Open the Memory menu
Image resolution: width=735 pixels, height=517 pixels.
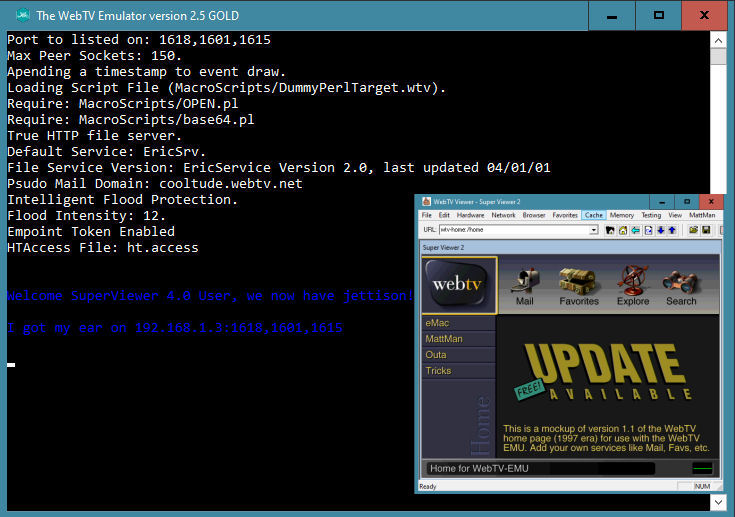pyautogui.click(x=622, y=215)
